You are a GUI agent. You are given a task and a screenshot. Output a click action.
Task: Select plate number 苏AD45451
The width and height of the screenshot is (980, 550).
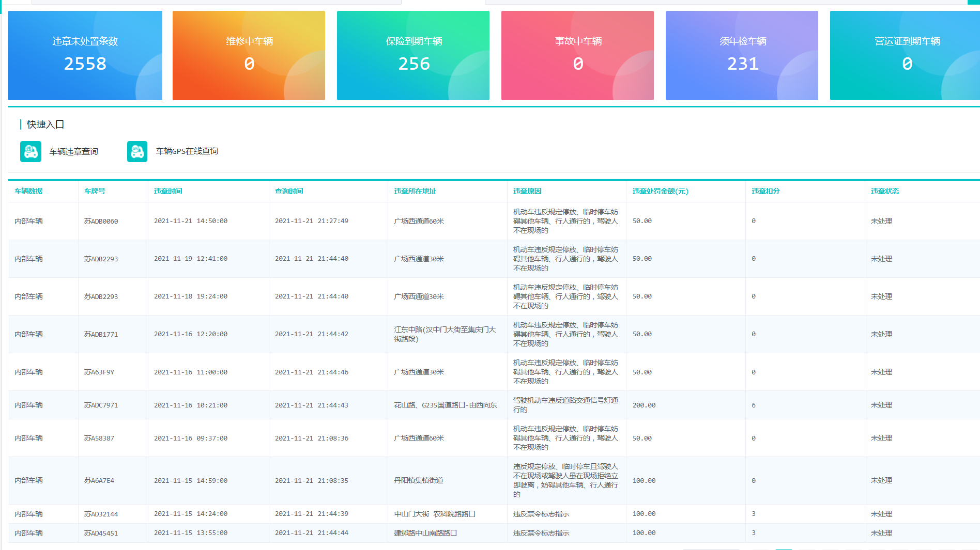point(101,533)
